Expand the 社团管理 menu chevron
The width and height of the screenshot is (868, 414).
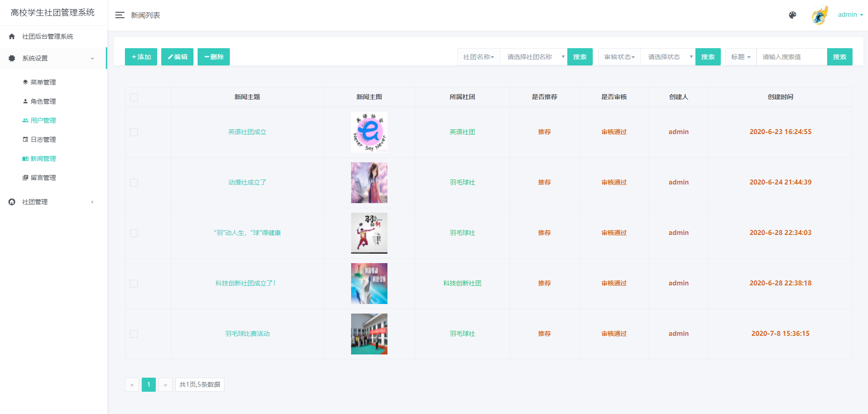92,202
